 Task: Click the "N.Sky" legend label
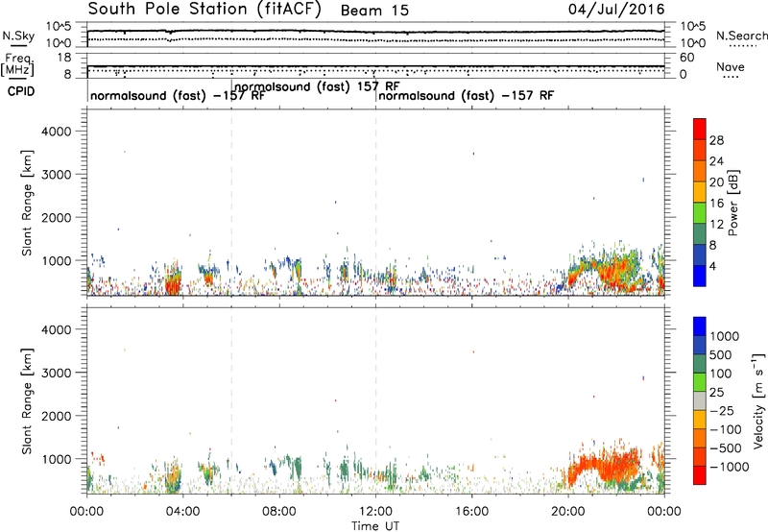tap(18, 36)
